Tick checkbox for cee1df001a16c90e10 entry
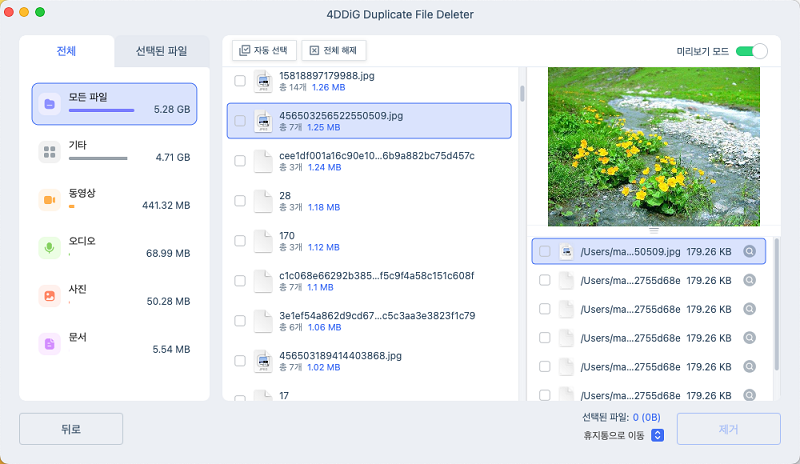The height and width of the screenshot is (464, 800). 240,161
